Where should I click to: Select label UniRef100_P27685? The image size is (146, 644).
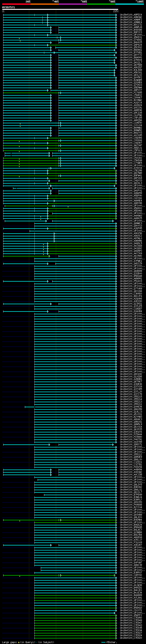131,93
